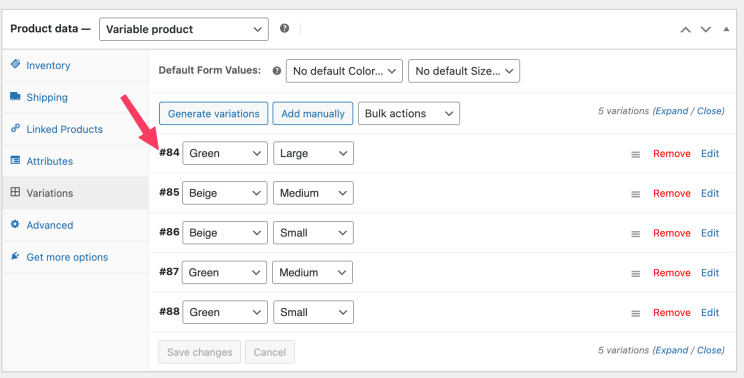The height and width of the screenshot is (378, 744).
Task: Select the Variations tab
Action: pos(75,193)
